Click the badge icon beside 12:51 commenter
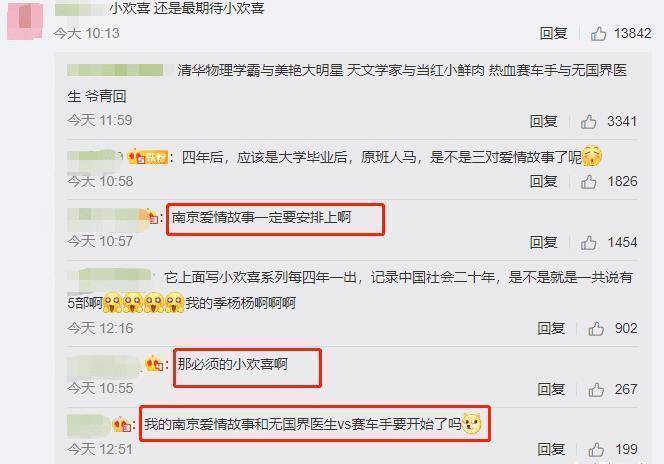The height and width of the screenshot is (464, 664). click(x=122, y=424)
